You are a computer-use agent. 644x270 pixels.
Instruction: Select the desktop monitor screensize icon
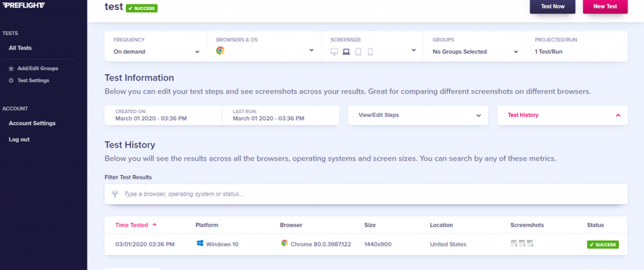coord(334,52)
